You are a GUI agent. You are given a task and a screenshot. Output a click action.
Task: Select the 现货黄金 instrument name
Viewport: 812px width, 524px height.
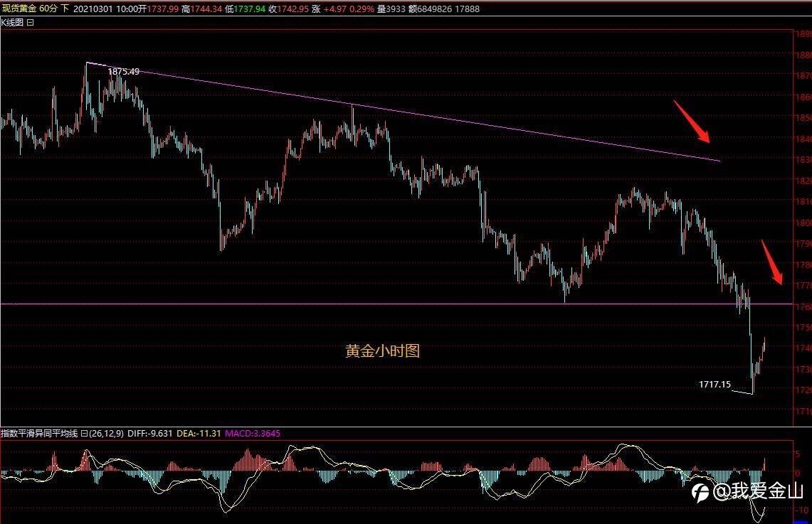click(19, 9)
